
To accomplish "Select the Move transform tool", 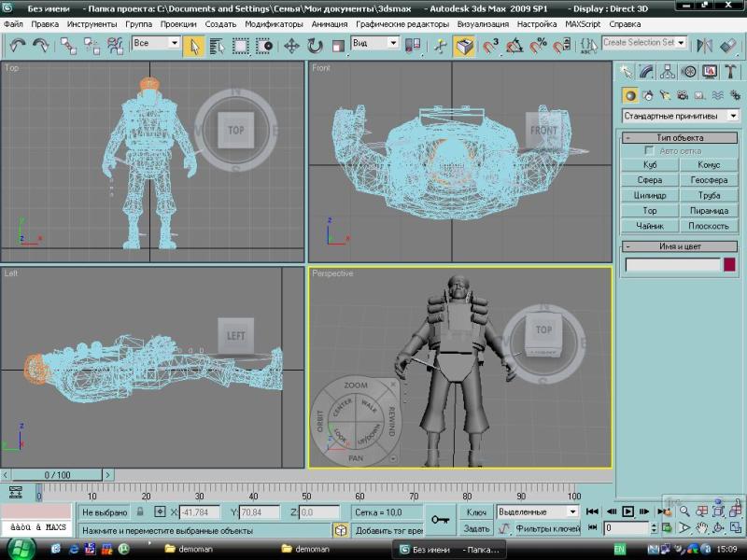I will click(290, 44).
